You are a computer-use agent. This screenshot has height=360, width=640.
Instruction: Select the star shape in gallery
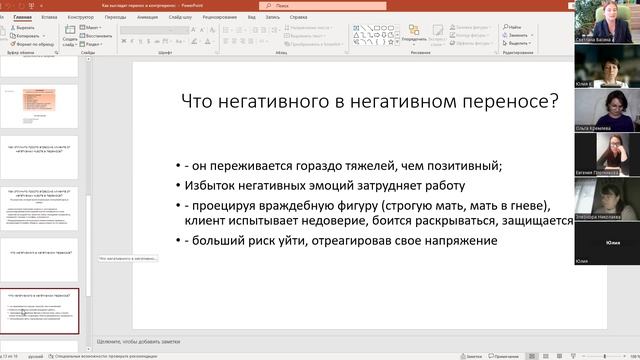(x=391, y=42)
